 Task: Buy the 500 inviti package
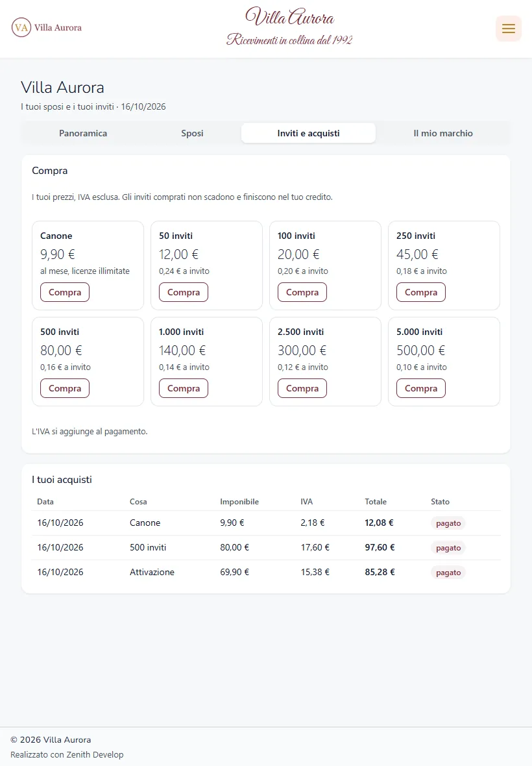tap(65, 388)
